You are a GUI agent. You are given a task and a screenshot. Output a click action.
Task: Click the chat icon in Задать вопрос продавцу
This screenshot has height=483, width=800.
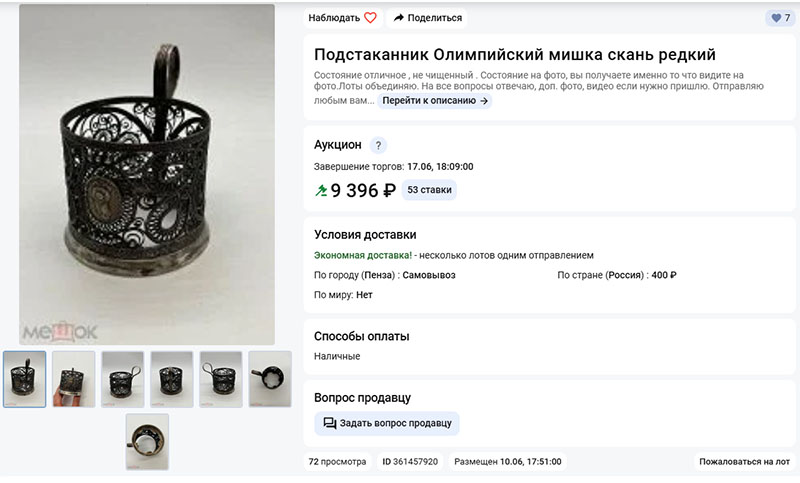tap(330, 423)
